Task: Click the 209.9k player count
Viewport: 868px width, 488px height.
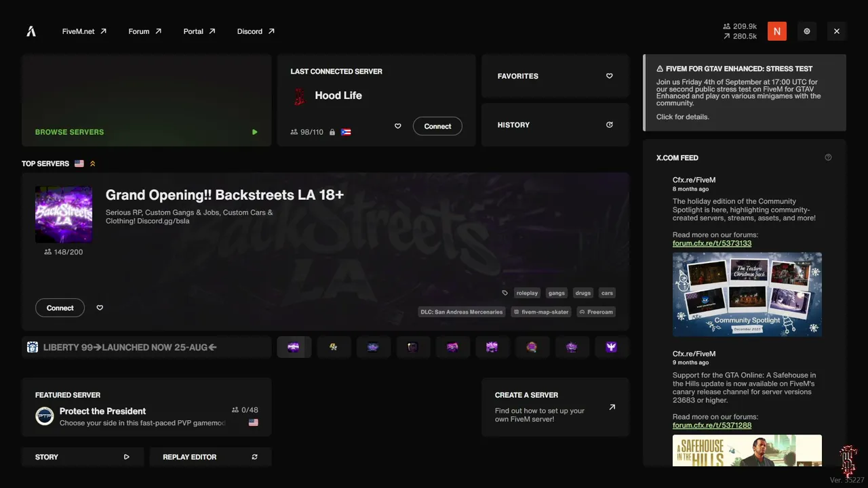Action: click(740, 26)
